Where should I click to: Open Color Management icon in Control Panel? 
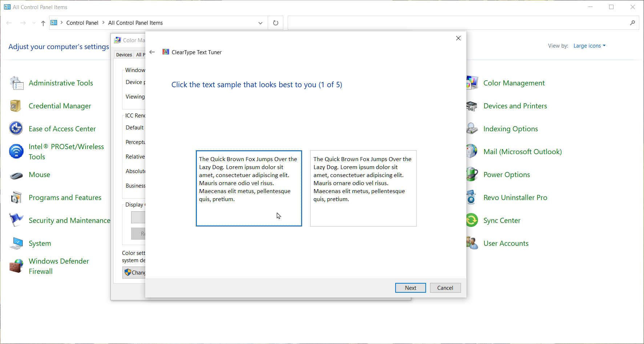(x=472, y=83)
